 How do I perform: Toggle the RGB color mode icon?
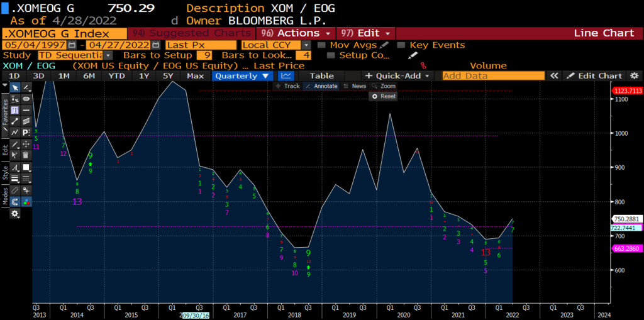click(26, 202)
